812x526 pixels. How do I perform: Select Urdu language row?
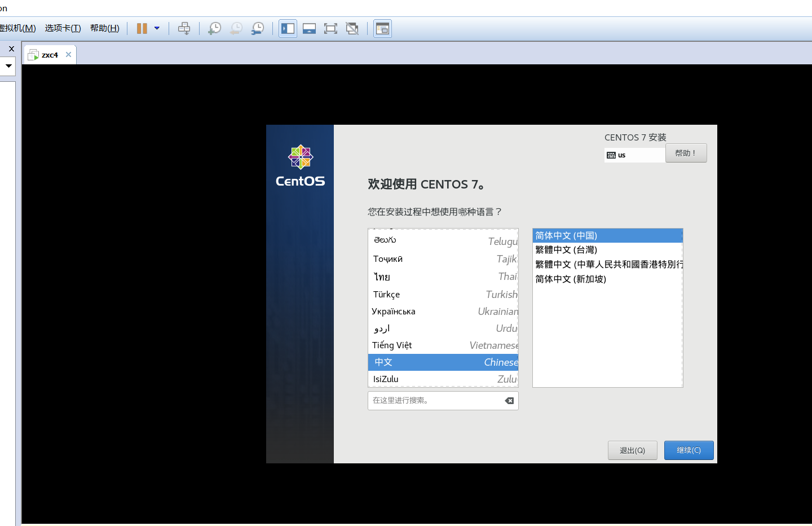coord(443,328)
